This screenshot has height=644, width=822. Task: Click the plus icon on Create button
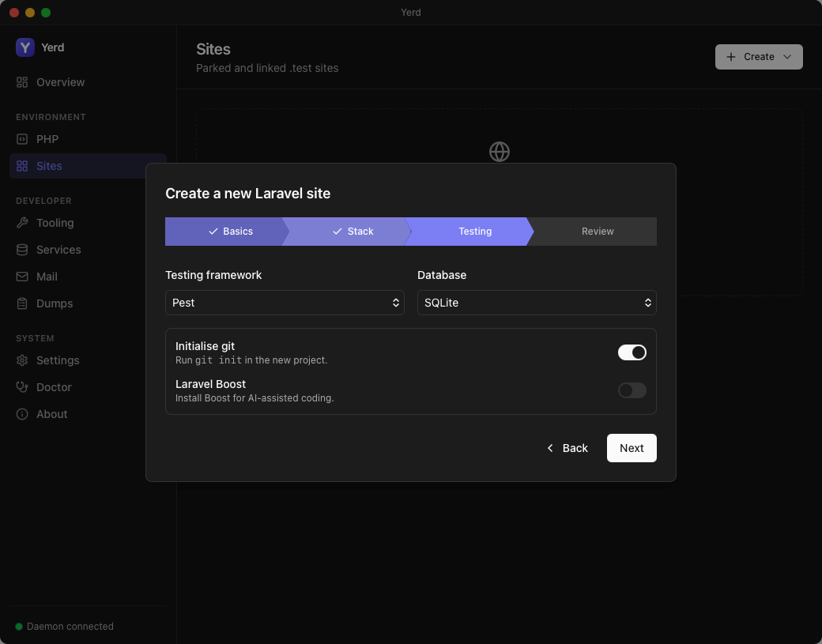[731, 57]
